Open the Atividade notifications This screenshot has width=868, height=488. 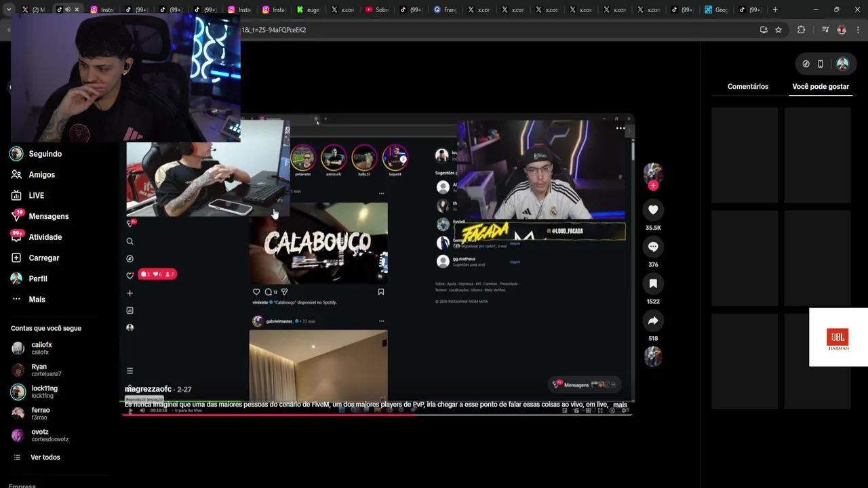[x=36, y=237]
